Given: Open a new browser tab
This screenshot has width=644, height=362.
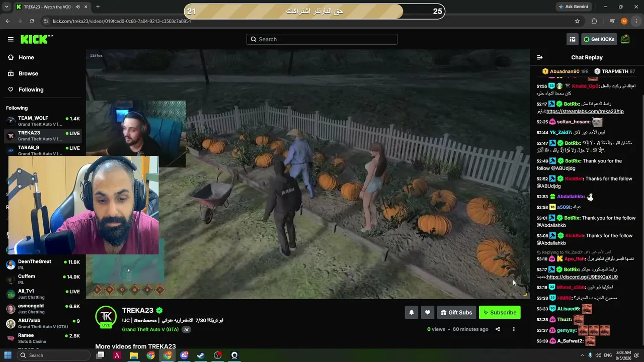Looking at the screenshot, I should point(98,7).
